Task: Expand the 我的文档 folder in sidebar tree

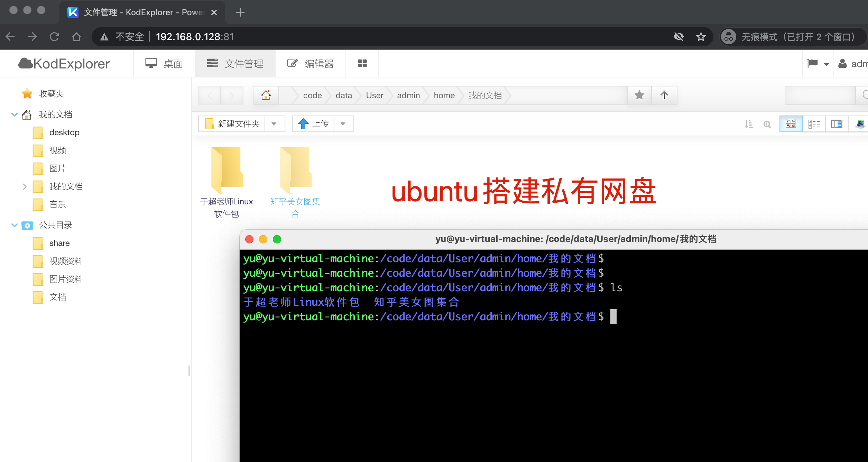Action: coord(24,186)
